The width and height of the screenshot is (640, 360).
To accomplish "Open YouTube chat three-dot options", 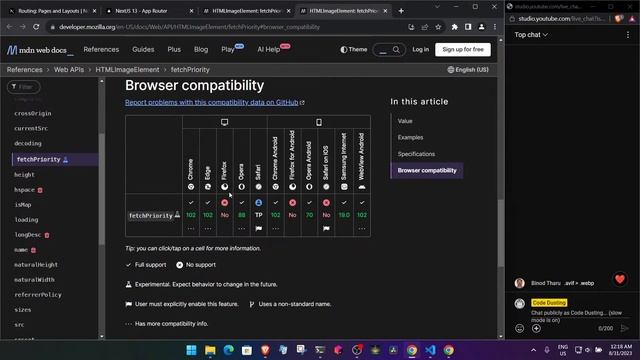I will (x=628, y=35).
